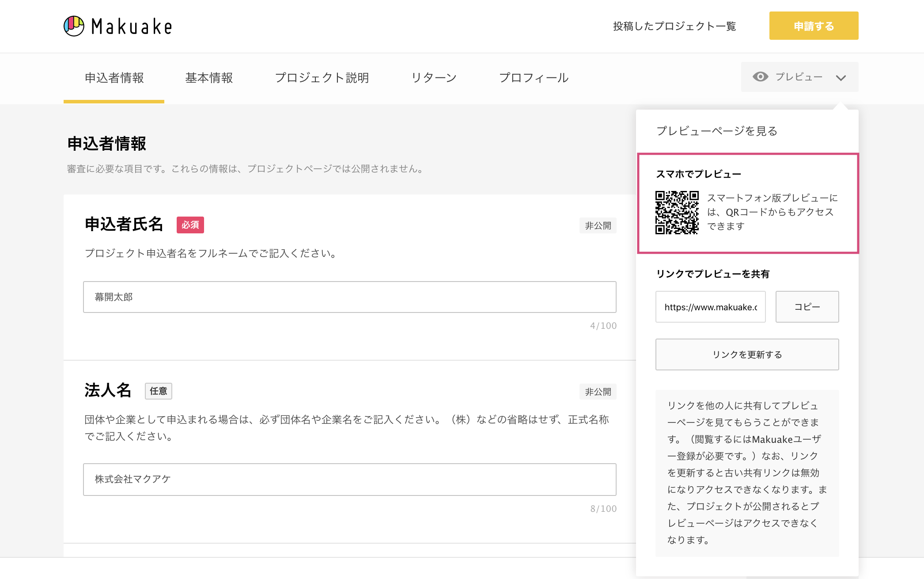The height and width of the screenshot is (579, 924).
Task: Click the pink 必須 badge beside 申込者氏名
Action: coord(190,225)
